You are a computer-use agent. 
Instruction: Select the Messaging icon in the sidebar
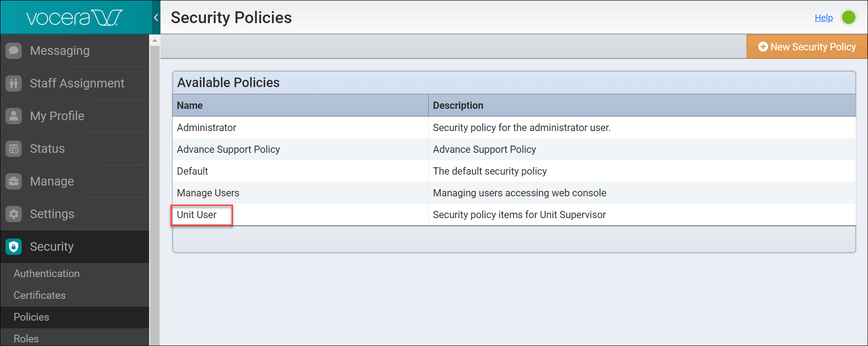point(14,50)
